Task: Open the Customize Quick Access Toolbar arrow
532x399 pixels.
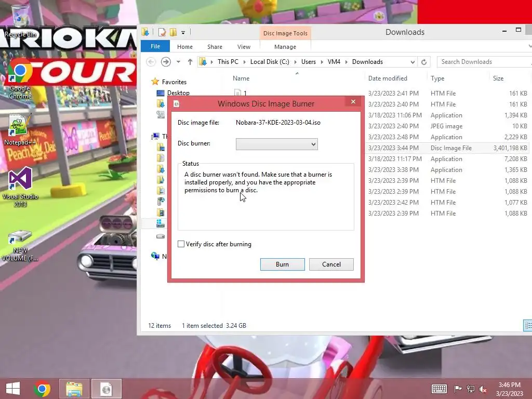Action: [183, 33]
